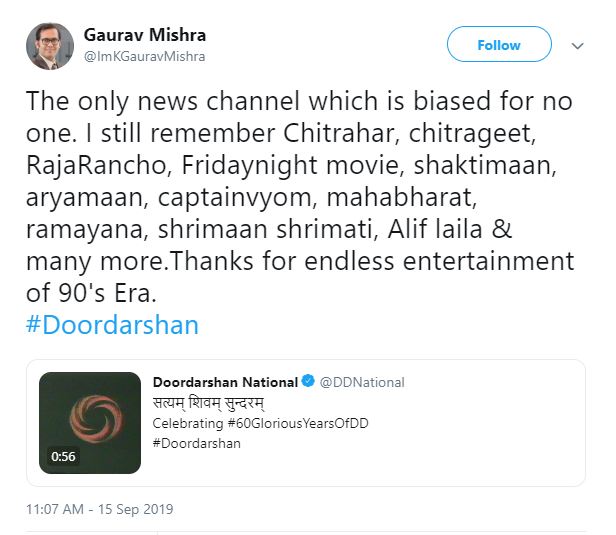Click the '15 Sep 2019' date text
This screenshot has height=535, width=616.
pos(138,509)
